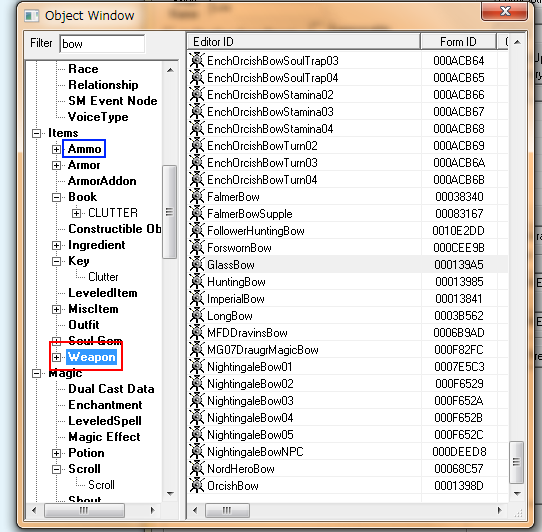Screen dimensions: 542x532
Task: Click the weapon icon beside ForswornBow
Action: pos(197,248)
